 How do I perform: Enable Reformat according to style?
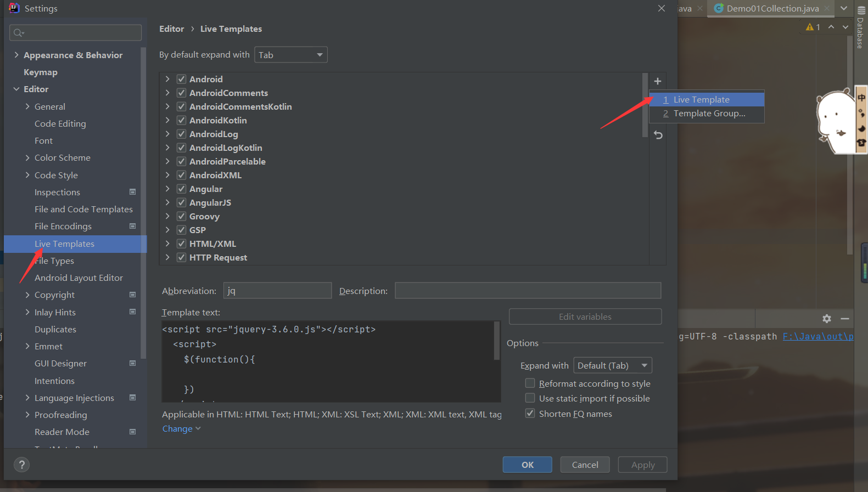pos(530,383)
